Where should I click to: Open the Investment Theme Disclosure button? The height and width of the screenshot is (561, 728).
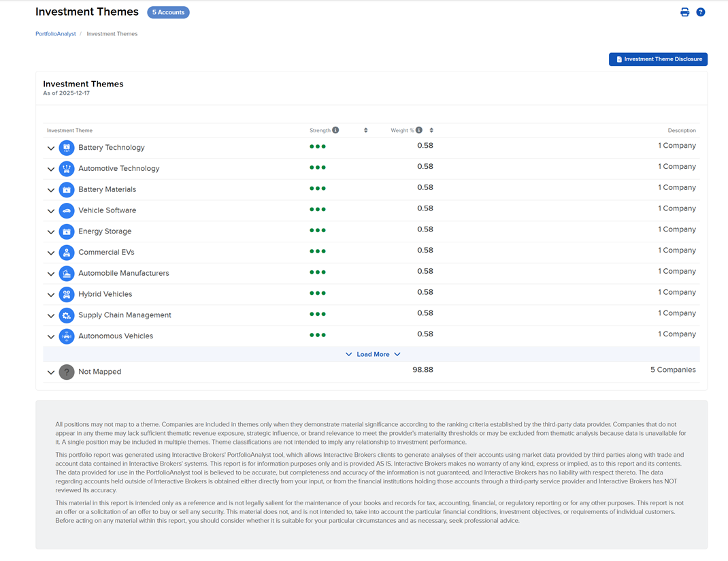coord(658,59)
